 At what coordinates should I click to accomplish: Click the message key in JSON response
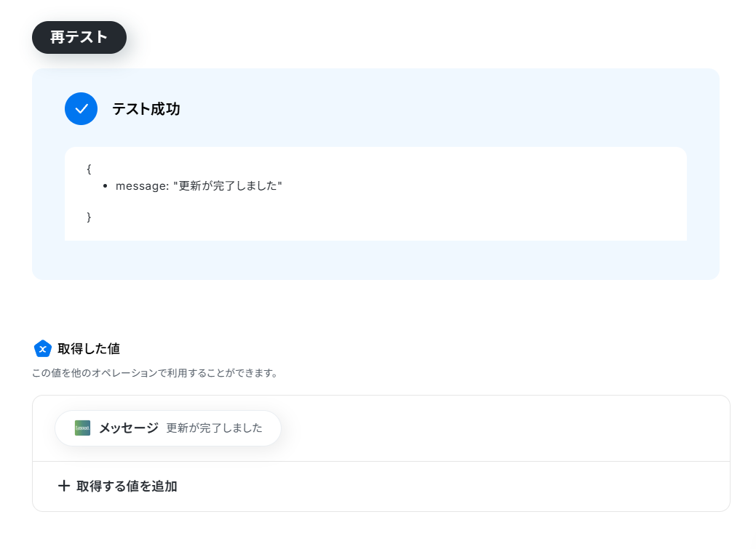(x=142, y=186)
